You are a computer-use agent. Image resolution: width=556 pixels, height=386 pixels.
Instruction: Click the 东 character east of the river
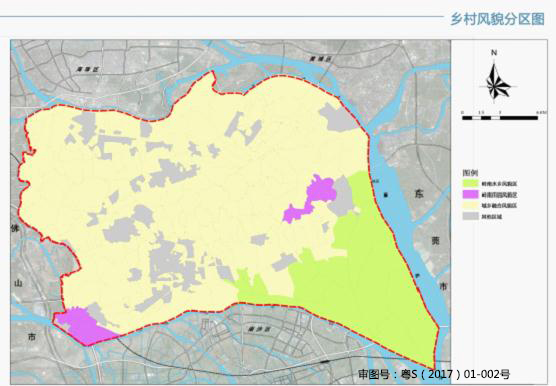(x=418, y=194)
